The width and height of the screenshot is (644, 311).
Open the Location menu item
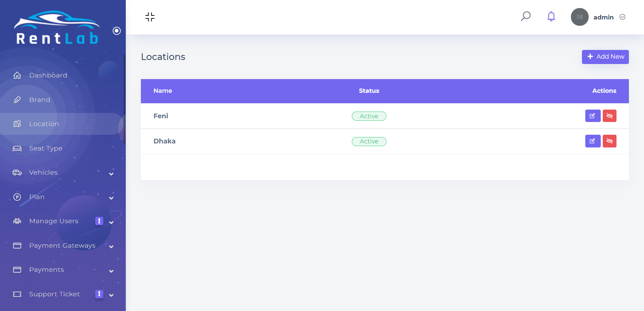pyautogui.click(x=44, y=124)
